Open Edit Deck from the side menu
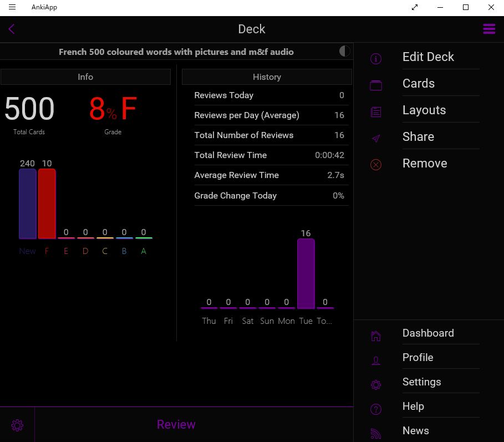This screenshot has width=504, height=442. (428, 57)
